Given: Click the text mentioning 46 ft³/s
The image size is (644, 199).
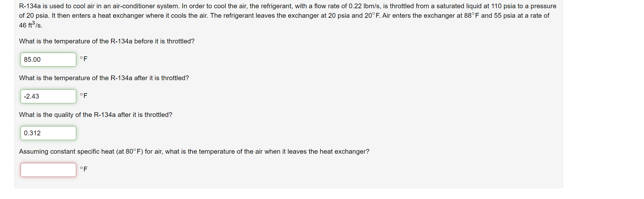Looking at the screenshot, I should tap(30, 25).
